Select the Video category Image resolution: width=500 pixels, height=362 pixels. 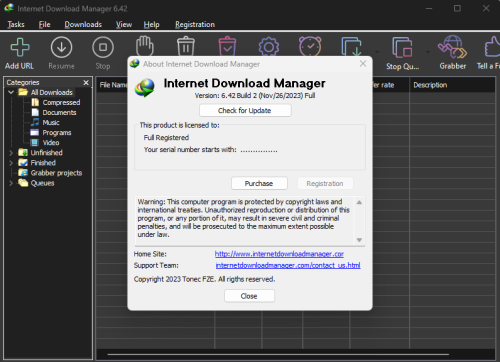[x=51, y=143]
